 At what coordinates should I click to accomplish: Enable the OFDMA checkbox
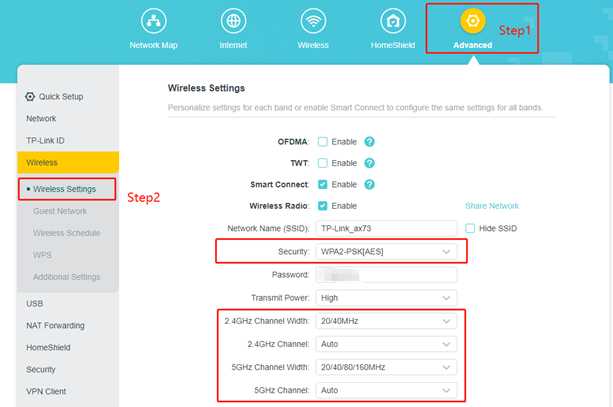[322, 142]
